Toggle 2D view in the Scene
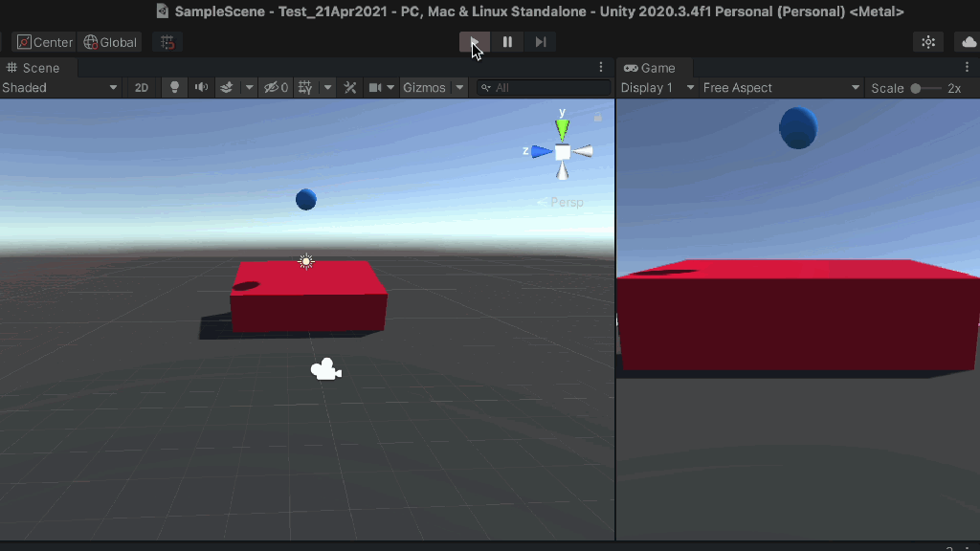 coord(142,87)
